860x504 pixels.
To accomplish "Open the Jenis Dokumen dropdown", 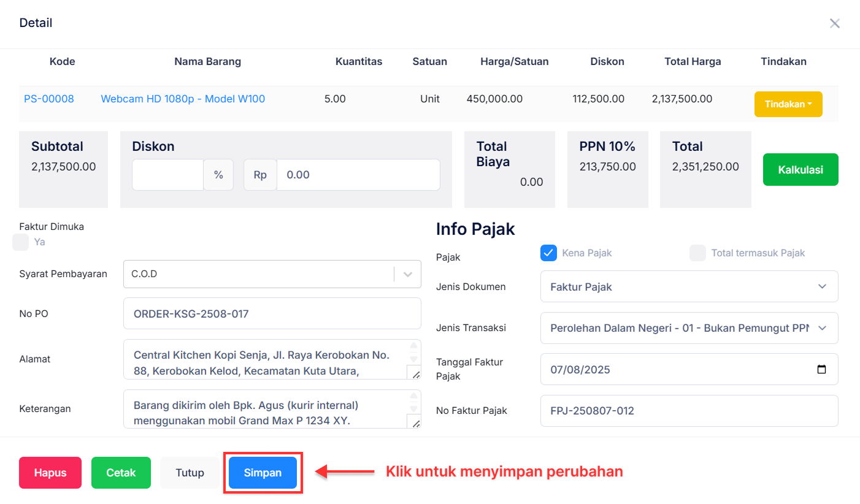I will (x=822, y=286).
